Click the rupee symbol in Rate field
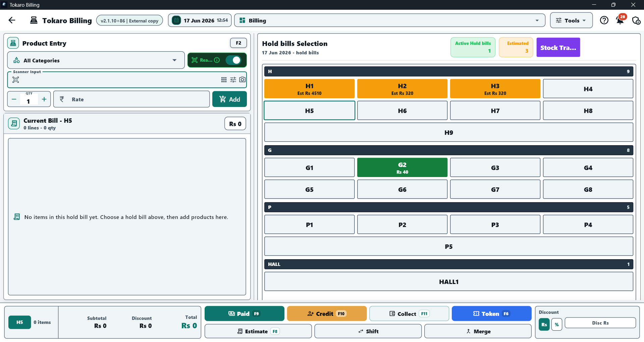This screenshot has width=644, height=342. coord(62,99)
